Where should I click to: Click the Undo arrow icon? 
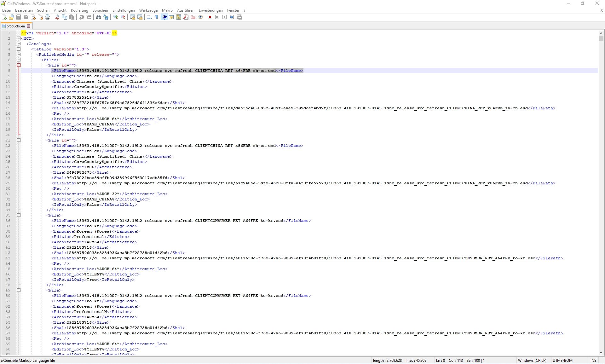tap(82, 17)
